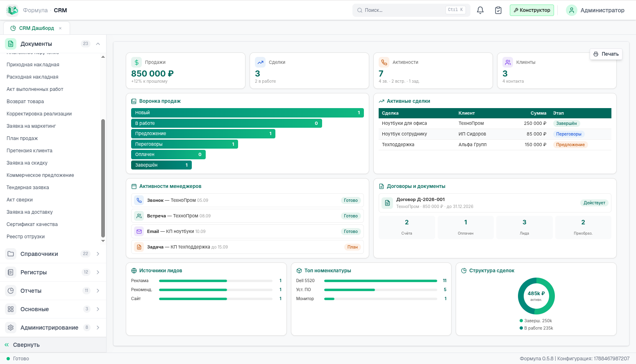This screenshot has height=364, width=636.
Task: Collapse the Документы section chevron
Action: coord(98,44)
